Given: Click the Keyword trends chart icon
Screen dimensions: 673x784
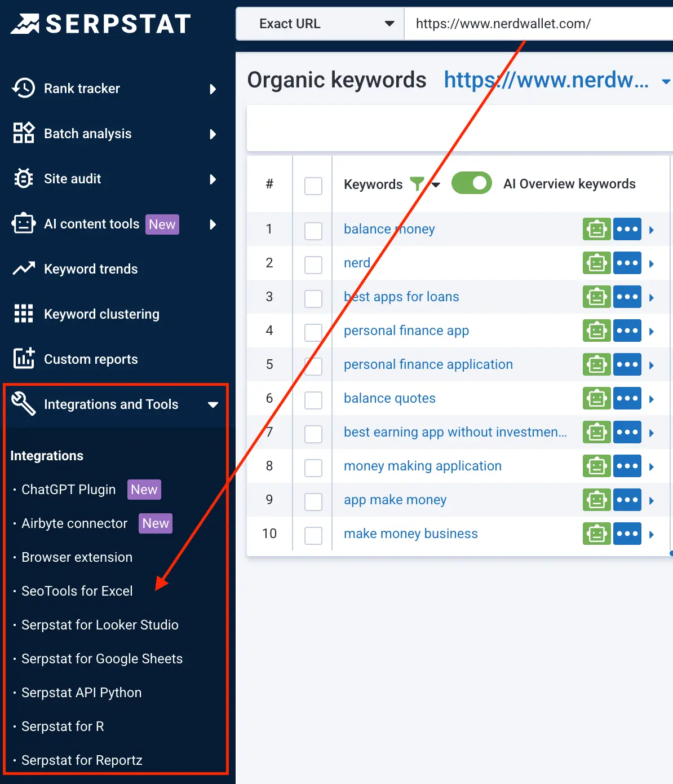Looking at the screenshot, I should [x=24, y=269].
